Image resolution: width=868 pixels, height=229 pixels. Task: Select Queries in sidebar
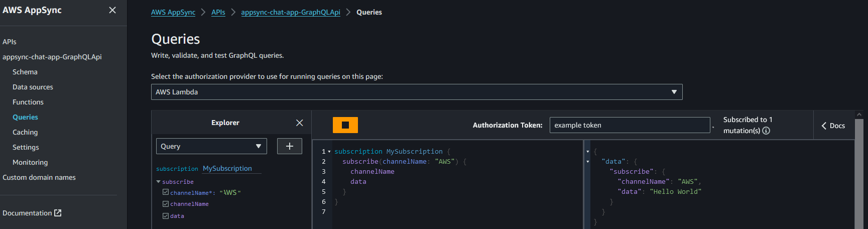click(x=25, y=117)
